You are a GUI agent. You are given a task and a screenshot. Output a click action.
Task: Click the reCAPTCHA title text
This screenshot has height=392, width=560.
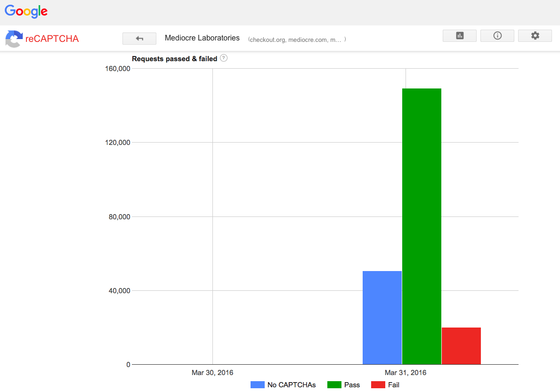pyautogui.click(x=52, y=39)
